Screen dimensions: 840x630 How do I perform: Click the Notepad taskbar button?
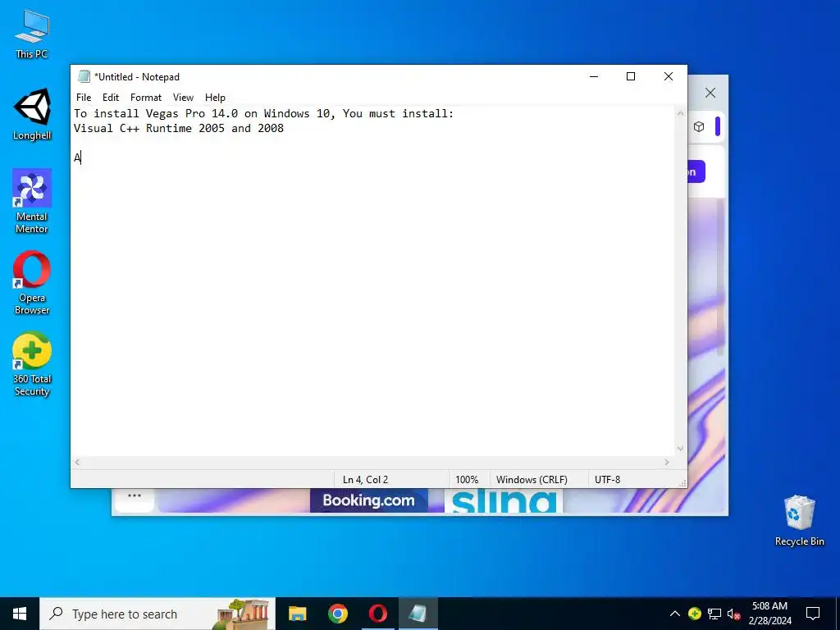coord(418,614)
